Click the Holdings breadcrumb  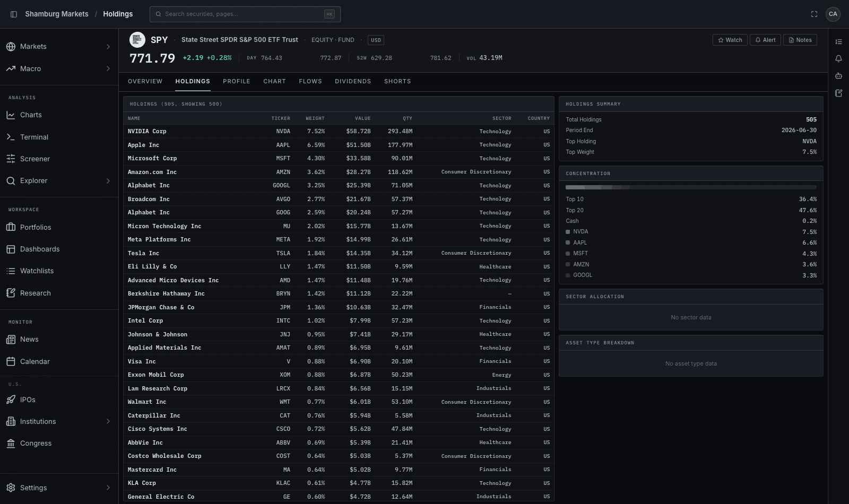click(x=118, y=14)
